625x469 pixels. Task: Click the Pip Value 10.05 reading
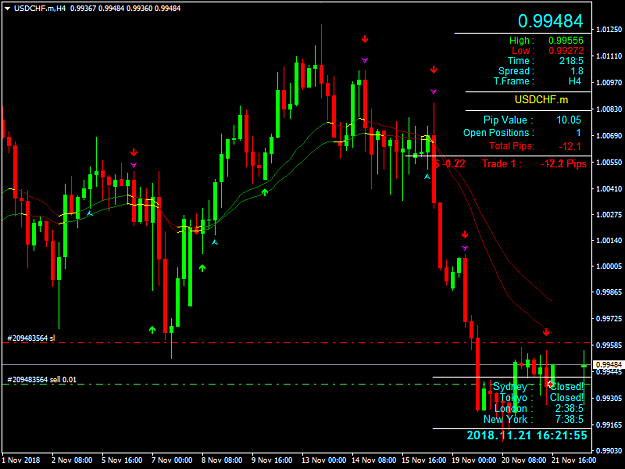[569, 120]
